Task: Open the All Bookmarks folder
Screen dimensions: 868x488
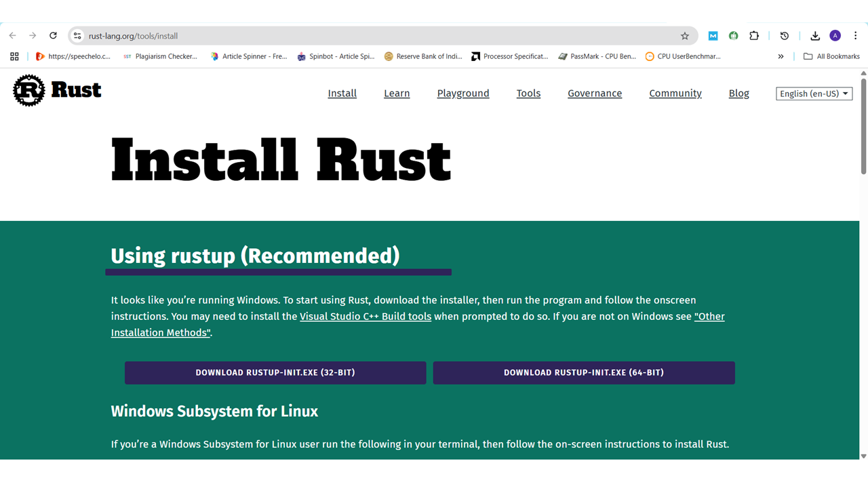Action: [831, 56]
